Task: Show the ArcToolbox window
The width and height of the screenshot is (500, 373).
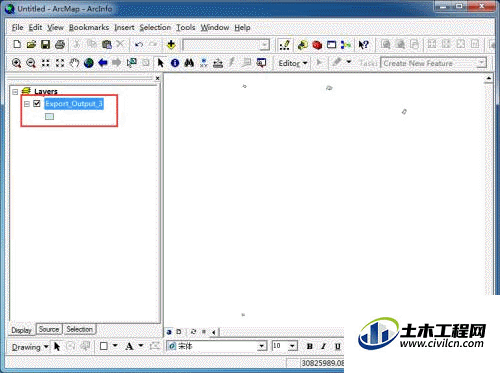Action: tap(317, 45)
